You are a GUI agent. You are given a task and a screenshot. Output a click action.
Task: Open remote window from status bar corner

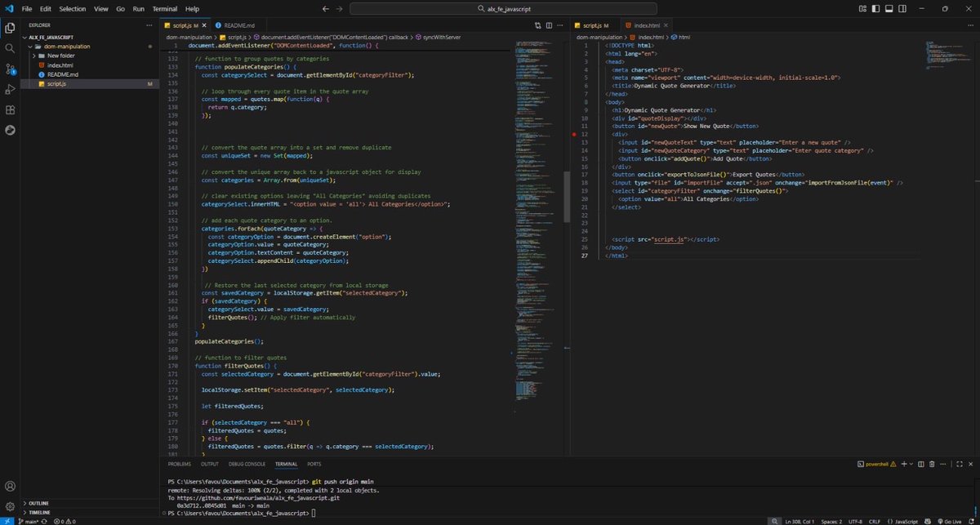click(x=7, y=520)
